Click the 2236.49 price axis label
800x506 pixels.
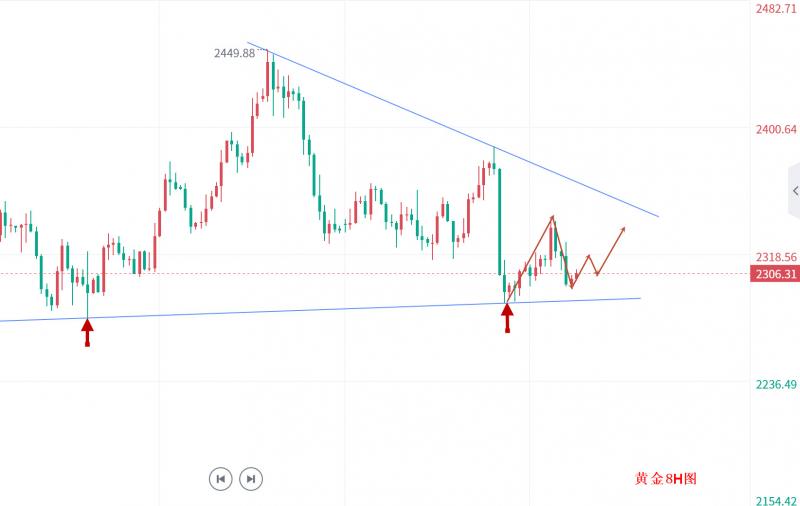(x=774, y=385)
